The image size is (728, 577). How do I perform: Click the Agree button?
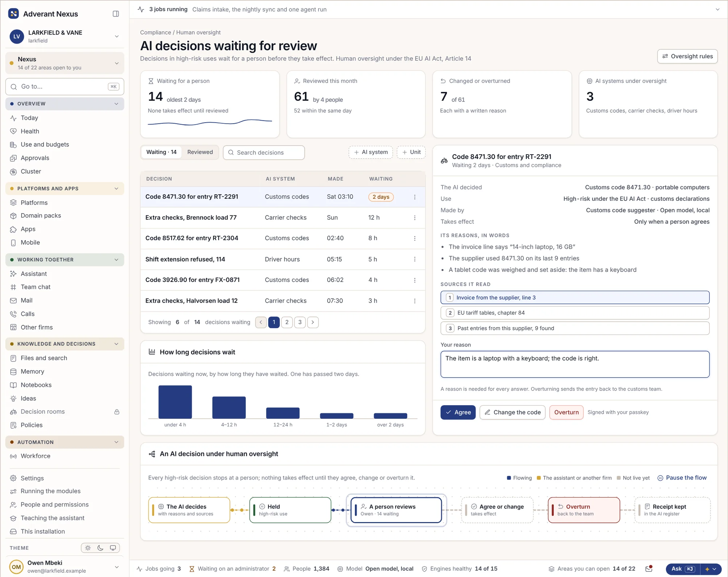tap(458, 413)
